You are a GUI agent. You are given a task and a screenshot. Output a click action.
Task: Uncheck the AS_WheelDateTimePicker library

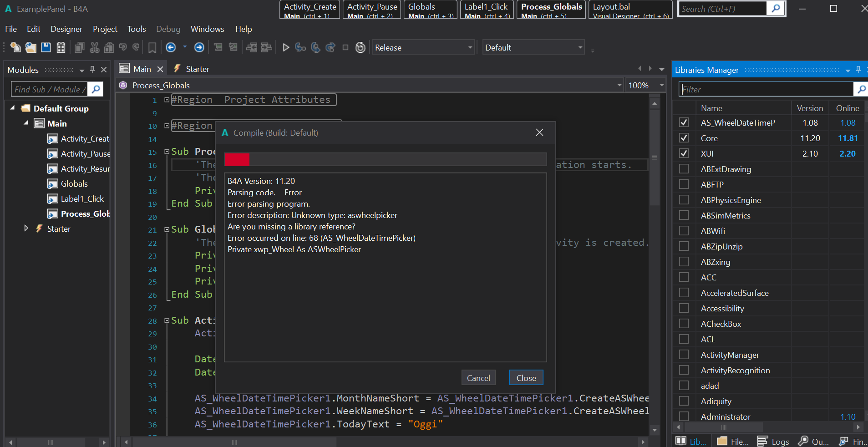click(x=684, y=122)
